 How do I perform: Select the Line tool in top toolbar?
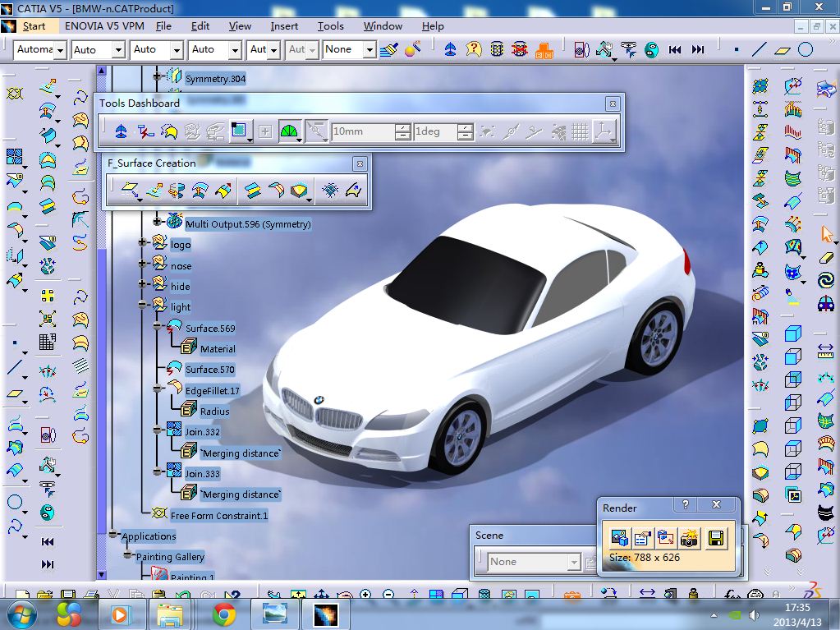pos(759,50)
